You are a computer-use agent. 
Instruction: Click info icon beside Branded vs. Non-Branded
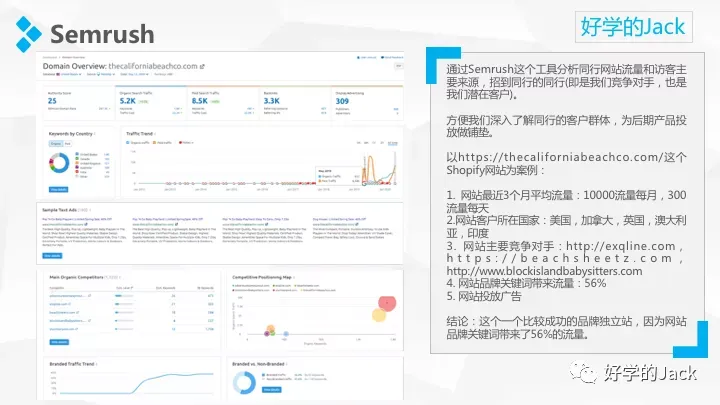[287, 364]
